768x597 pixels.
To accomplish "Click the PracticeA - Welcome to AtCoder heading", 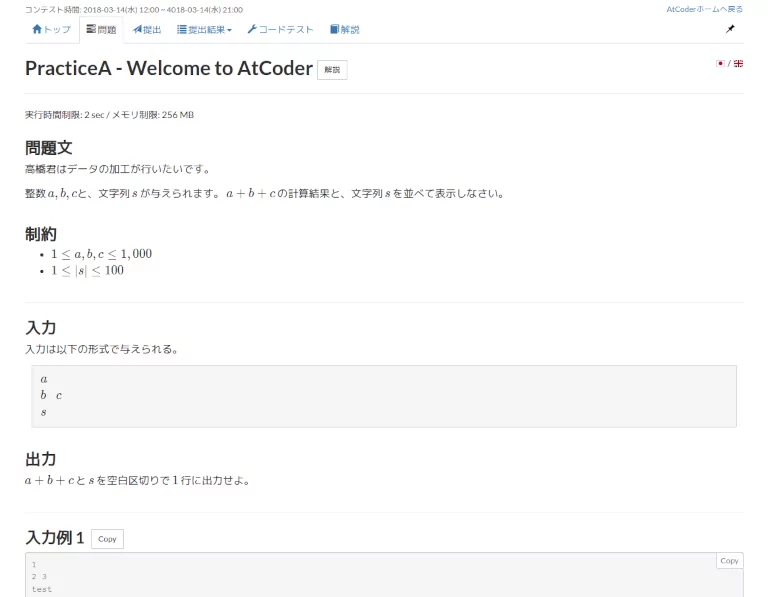I will coord(169,69).
